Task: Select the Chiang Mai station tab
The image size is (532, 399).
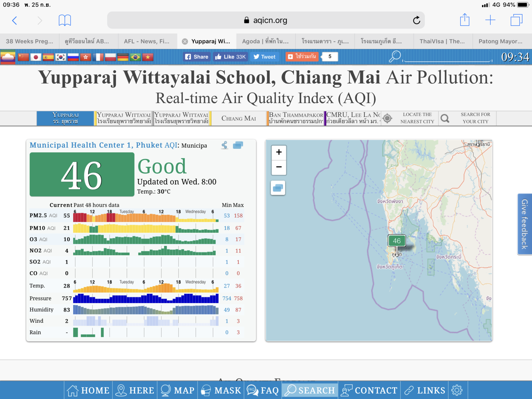Action: click(239, 118)
